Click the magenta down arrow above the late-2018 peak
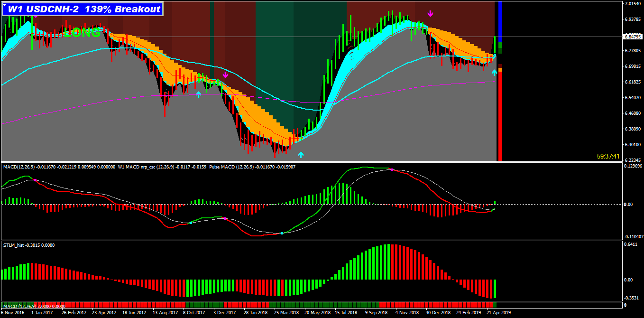644x318 pixels. pyautogui.click(x=430, y=14)
